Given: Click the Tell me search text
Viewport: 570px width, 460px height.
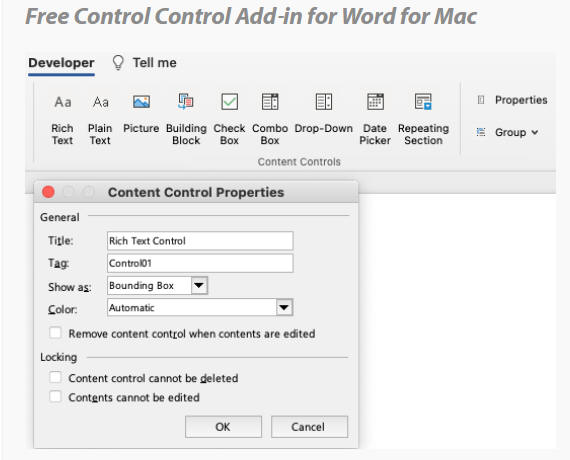Looking at the screenshot, I should tap(154, 63).
